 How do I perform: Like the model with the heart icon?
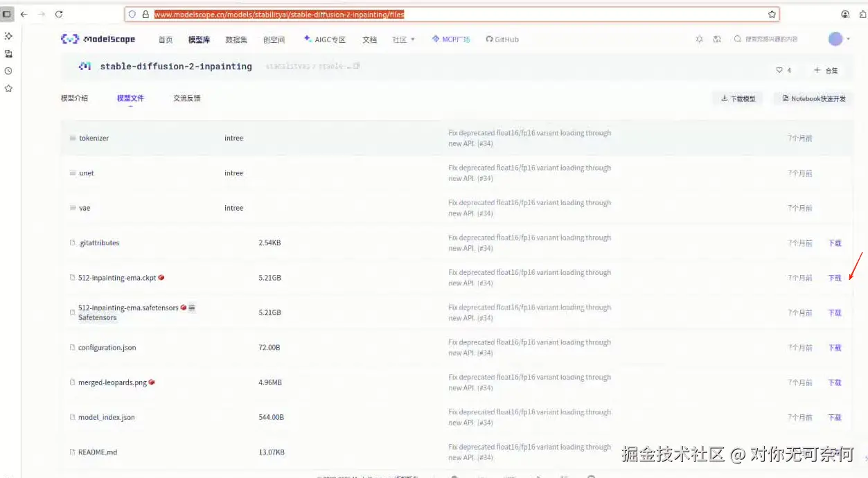tap(779, 70)
